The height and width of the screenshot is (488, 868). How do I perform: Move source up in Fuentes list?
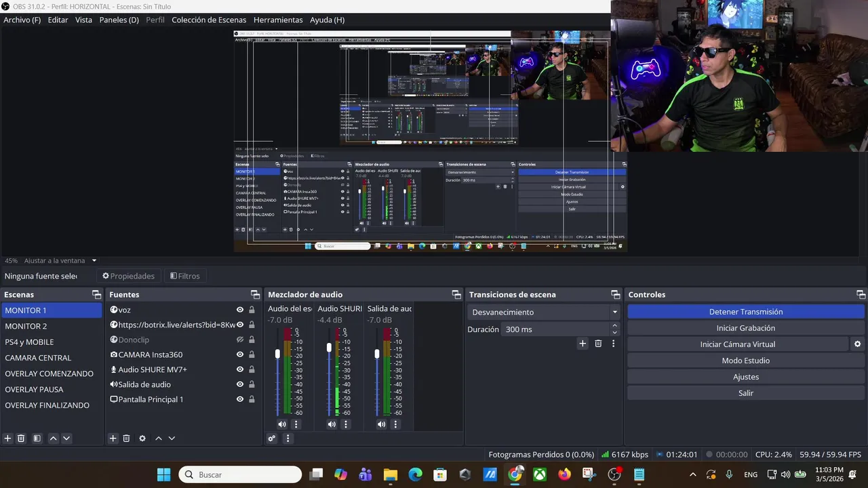pos(159,439)
